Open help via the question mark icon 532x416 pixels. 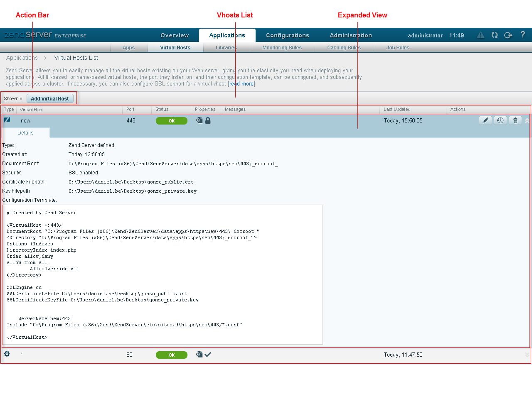522,35
